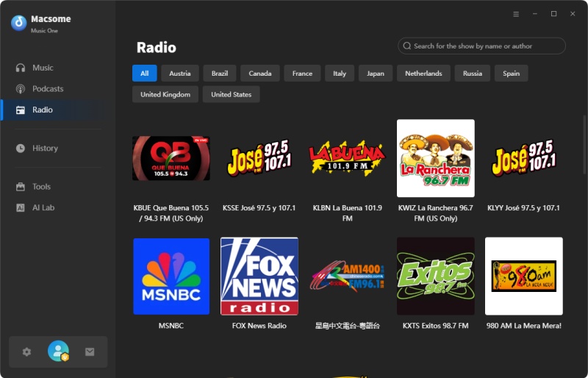This screenshot has height=378, width=588.
Task: Open settings gear in bottom sidebar
Action: click(27, 352)
